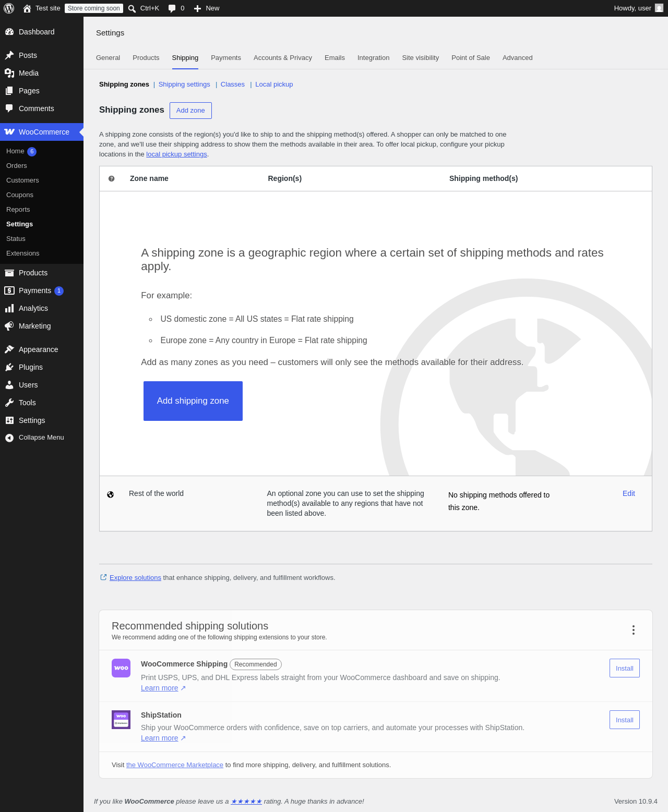This screenshot has height=812, width=668.
Task: Open WooCommerce Coupons submenu item
Action: [20, 195]
